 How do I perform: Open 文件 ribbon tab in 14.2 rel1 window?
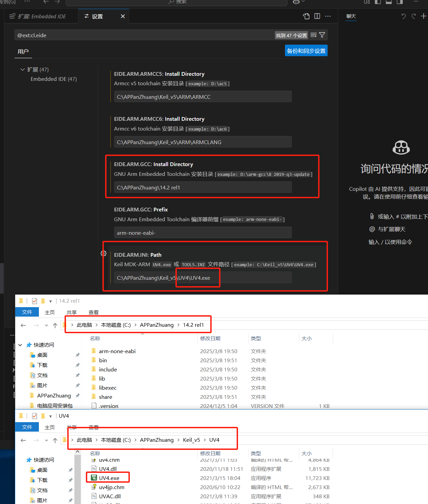tap(27, 312)
